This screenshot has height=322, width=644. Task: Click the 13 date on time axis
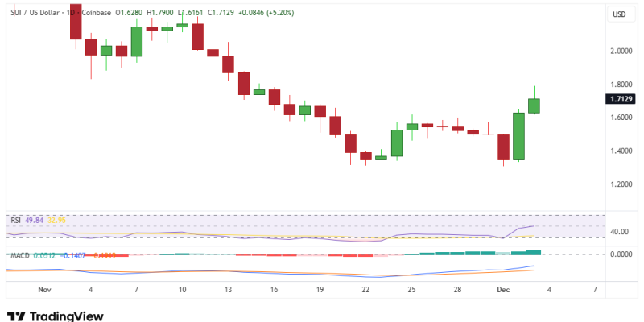tap(229, 288)
